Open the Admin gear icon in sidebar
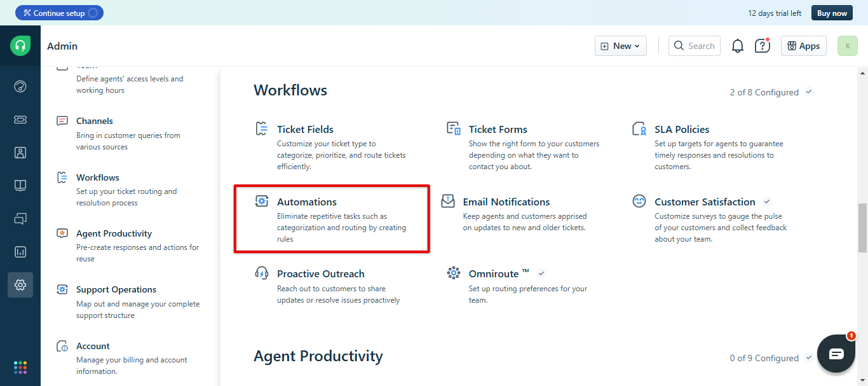Viewport: 868px width, 386px height. coord(20,285)
